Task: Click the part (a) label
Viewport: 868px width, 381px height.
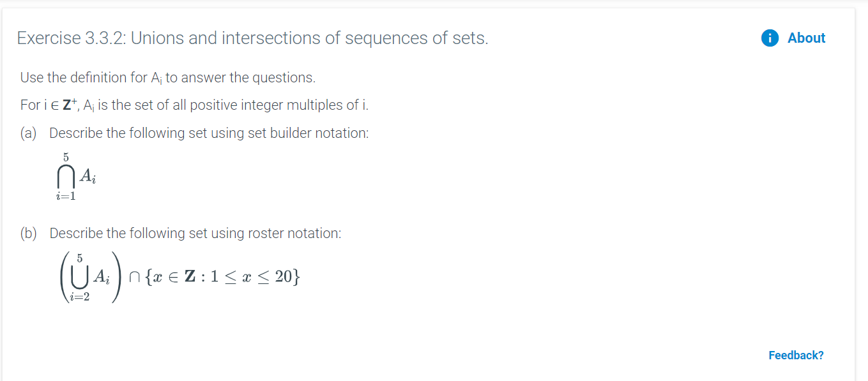Action: 28,133
